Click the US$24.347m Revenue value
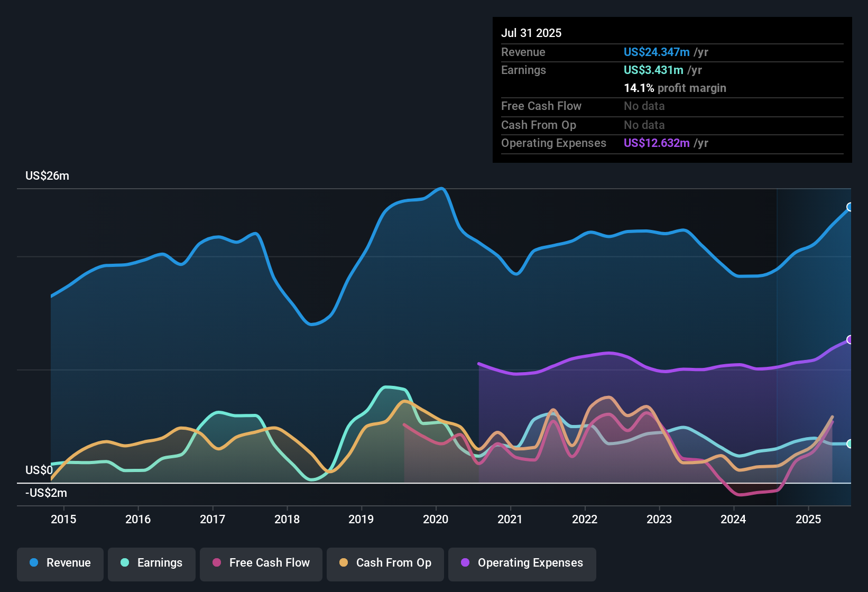Image resolution: width=868 pixels, height=592 pixels. point(656,52)
